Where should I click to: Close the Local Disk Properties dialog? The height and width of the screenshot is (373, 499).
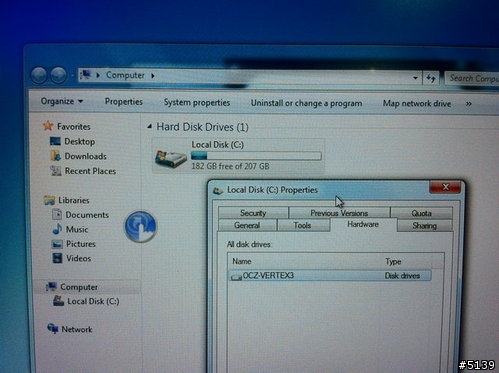point(445,187)
